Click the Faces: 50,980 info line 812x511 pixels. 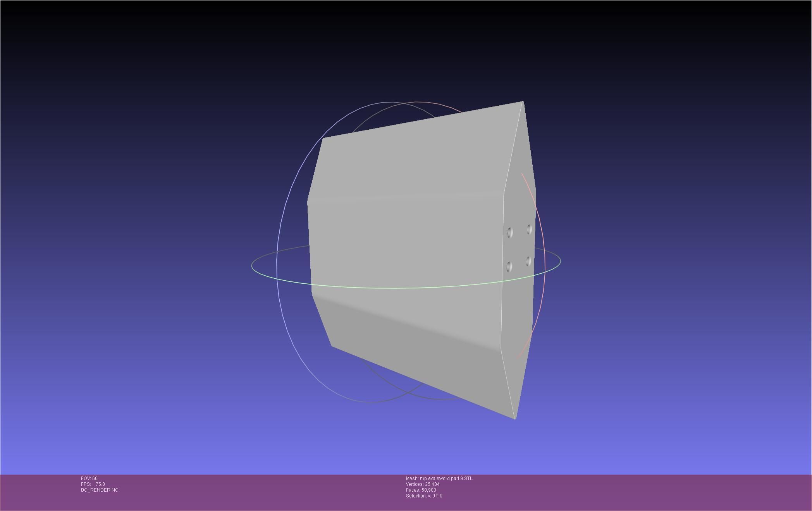coord(421,490)
